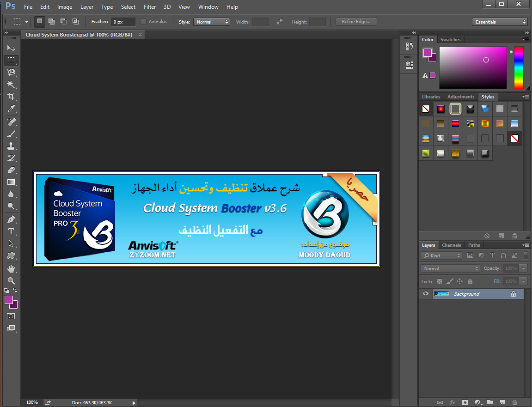Toggle Quick Mask mode
Viewport: 532px width, 407px height.
coord(11,316)
